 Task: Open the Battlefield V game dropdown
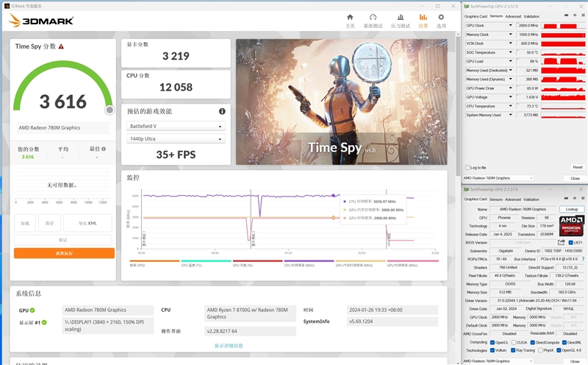point(176,126)
